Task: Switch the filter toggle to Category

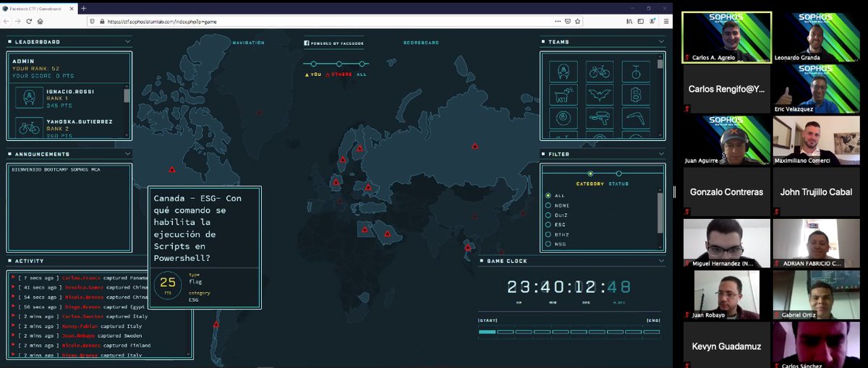Action: click(590, 174)
